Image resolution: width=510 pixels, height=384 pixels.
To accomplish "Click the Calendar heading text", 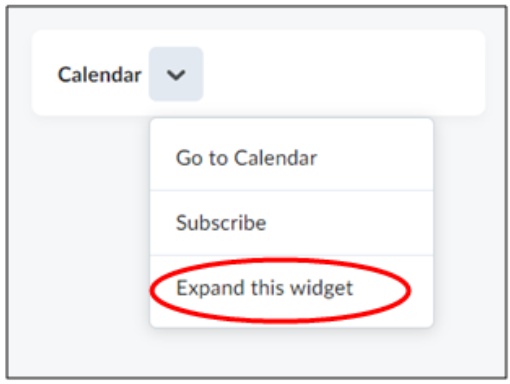I will pyautogui.click(x=100, y=74).
